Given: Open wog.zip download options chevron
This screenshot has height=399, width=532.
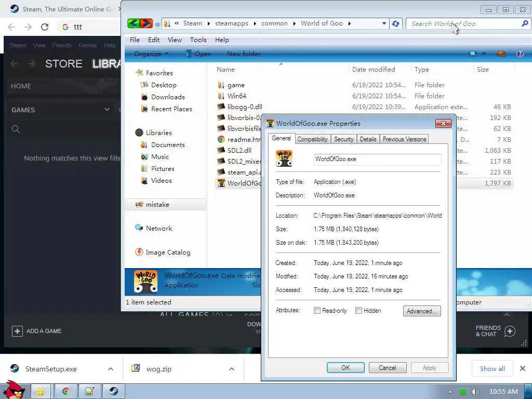Looking at the screenshot, I should point(231,369).
